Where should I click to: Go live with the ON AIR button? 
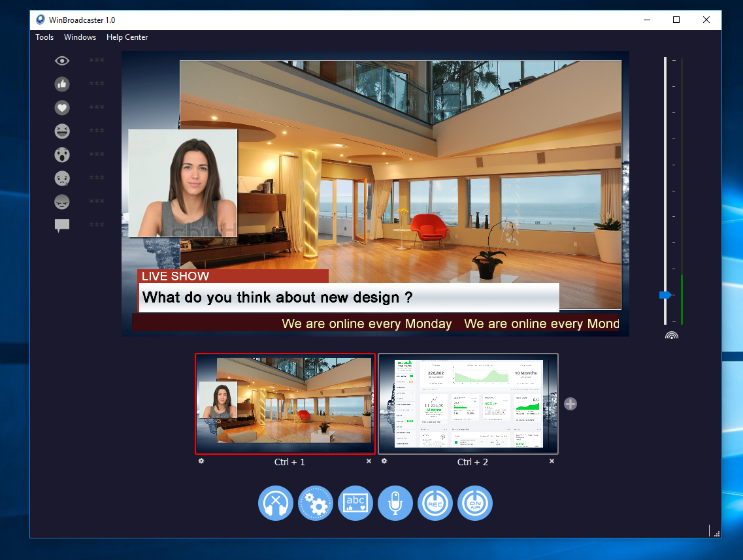[475, 504]
